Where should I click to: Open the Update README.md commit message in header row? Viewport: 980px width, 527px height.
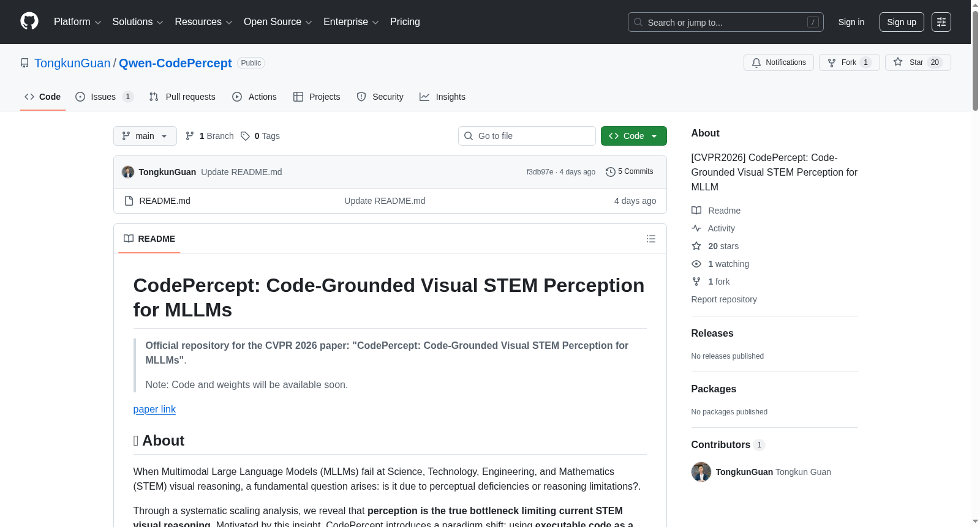[x=241, y=172]
